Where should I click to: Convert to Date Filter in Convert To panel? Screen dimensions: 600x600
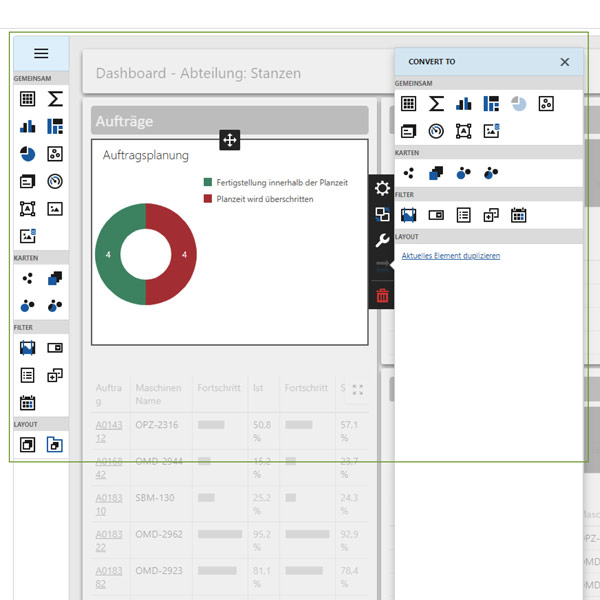[x=518, y=215]
